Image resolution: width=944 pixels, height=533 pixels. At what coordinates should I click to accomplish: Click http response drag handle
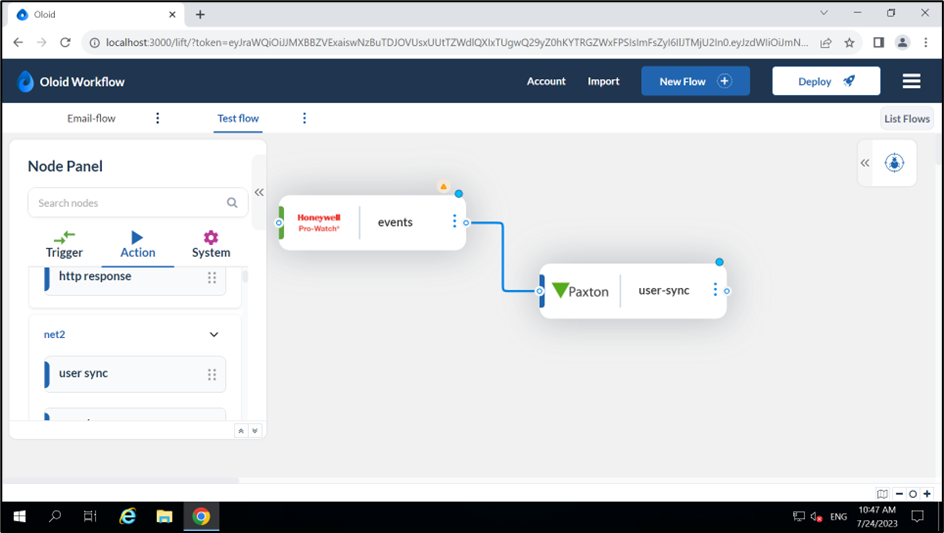click(212, 278)
